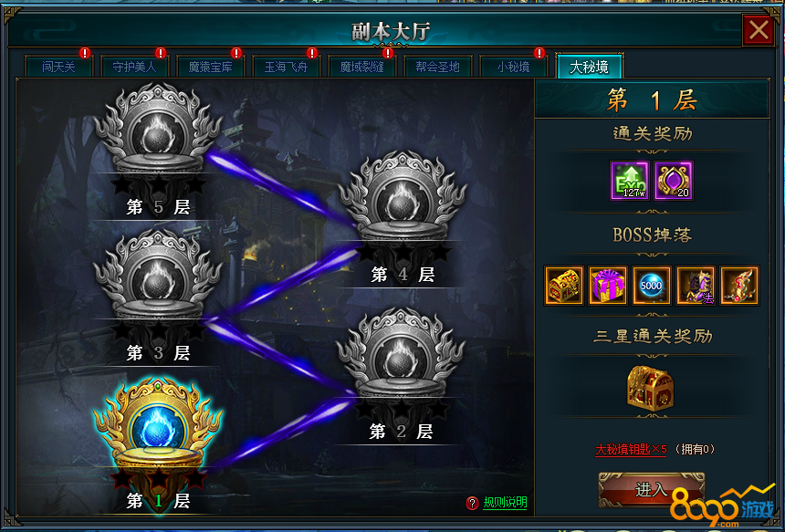Switch to the 魔猿宝库 tab
The image size is (785, 532).
[x=210, y=67]
